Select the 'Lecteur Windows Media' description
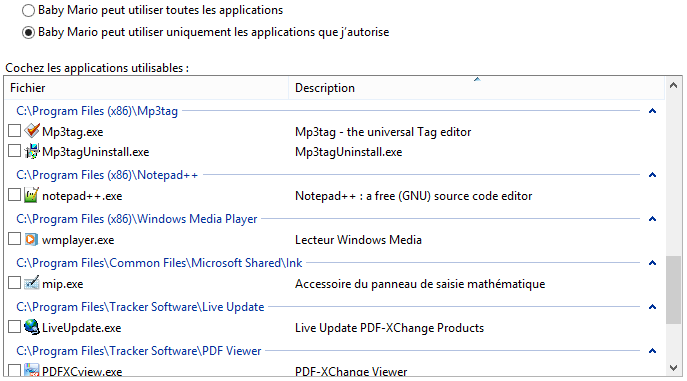687x381 pixels. [358, 240]
